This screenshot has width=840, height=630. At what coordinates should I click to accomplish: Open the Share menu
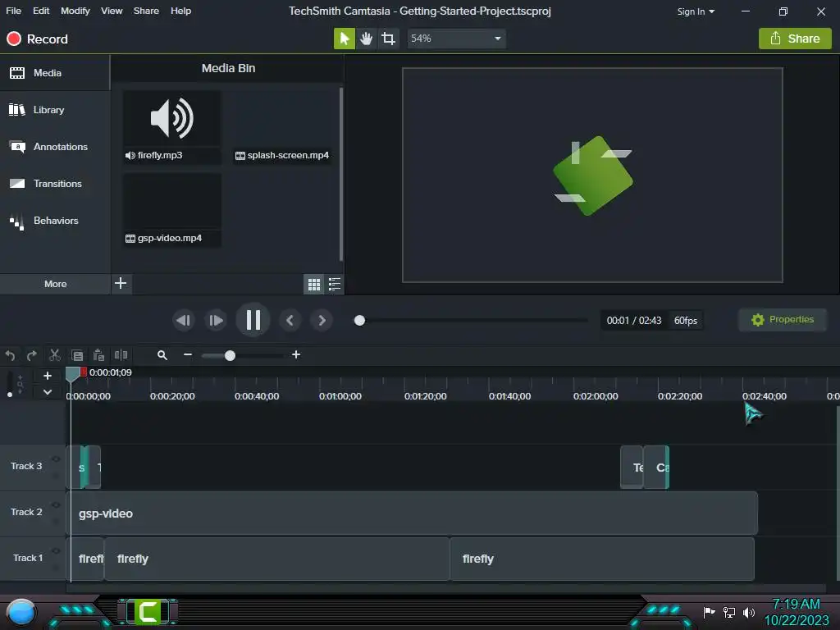(x=146, y=11)
